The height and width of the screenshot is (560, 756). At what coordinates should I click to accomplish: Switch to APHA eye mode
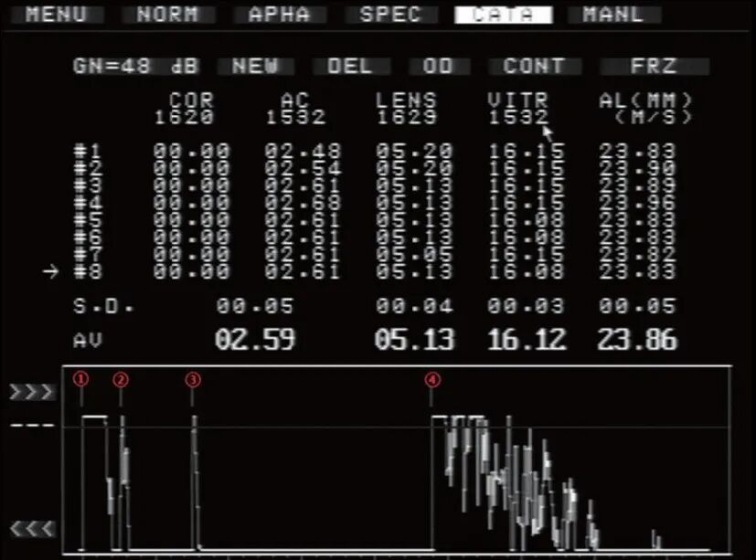(280, 15)
